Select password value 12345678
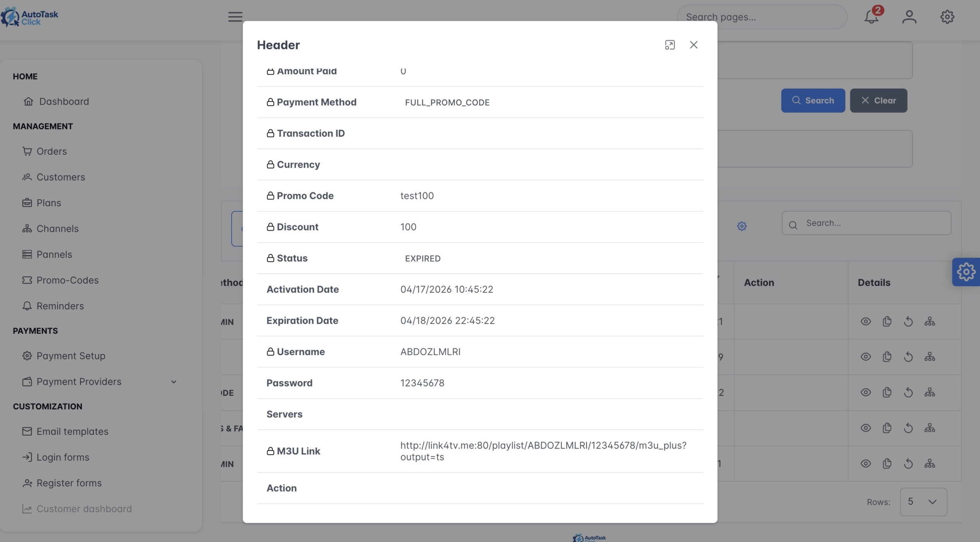Screen dimensions: 980x542 (x=422, y=383)
